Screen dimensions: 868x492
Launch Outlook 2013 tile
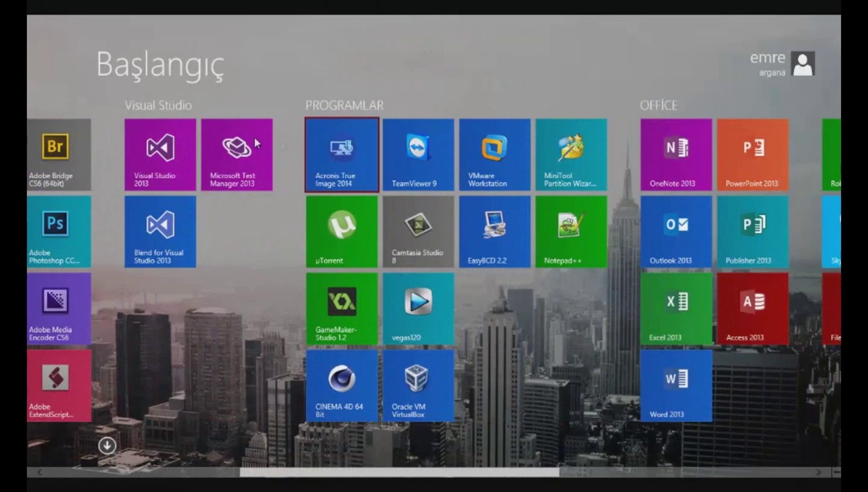tap(676, 232)
